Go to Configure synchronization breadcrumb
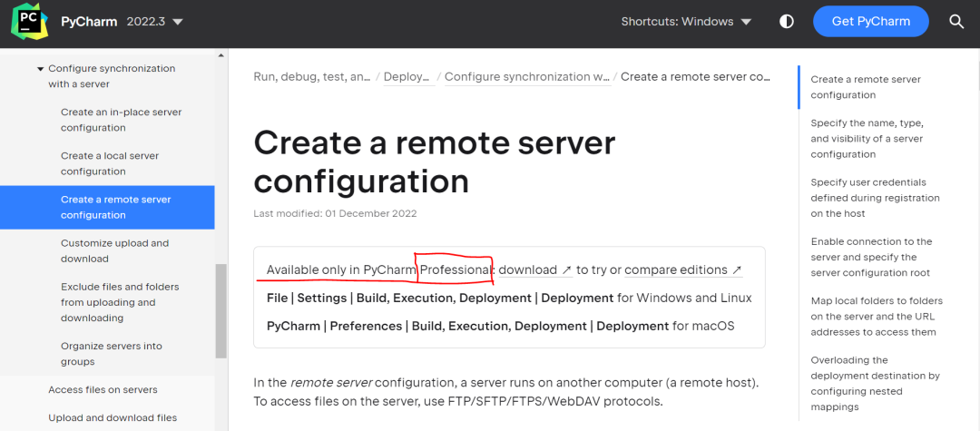980x431 pixels. [527, 77]
